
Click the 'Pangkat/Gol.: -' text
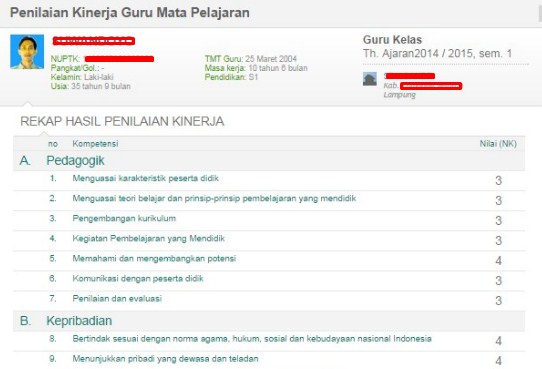(77, 68)
